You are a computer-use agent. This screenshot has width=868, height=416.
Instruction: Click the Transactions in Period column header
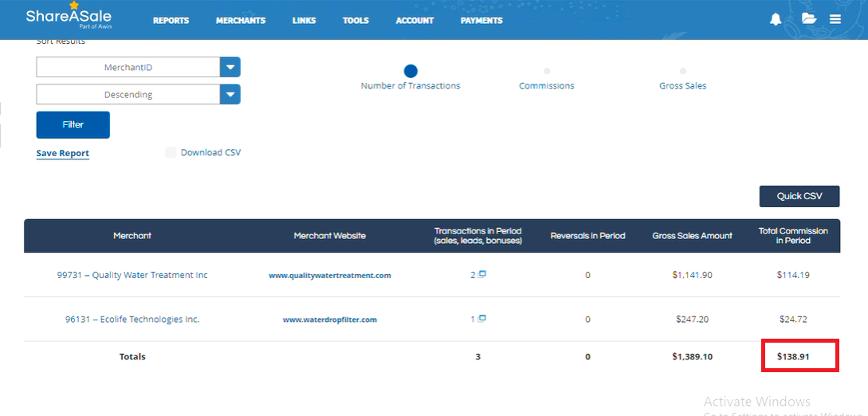(477, 236)
